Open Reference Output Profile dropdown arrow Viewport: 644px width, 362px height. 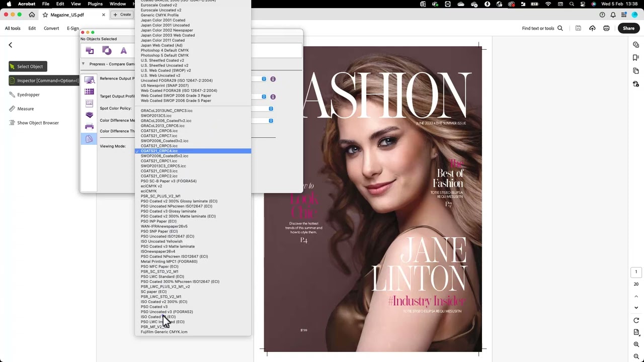pyautogui.click(x=264, y=79)
